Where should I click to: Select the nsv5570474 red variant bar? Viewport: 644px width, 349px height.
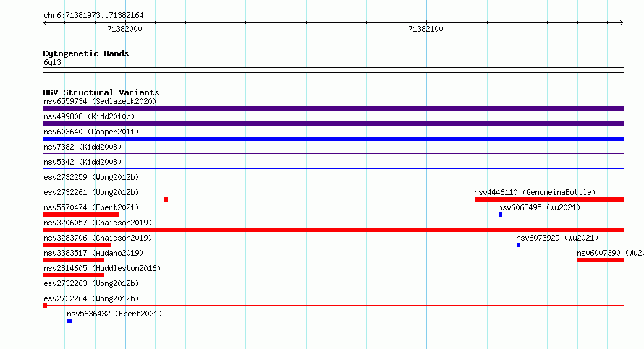[81, 215]
